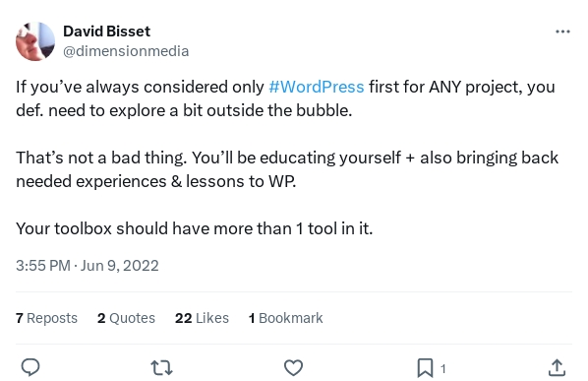Open the three-dot more options menu
Image resolution: width=588 pixels, height=381 pixels.
click(x=562, y=32)
